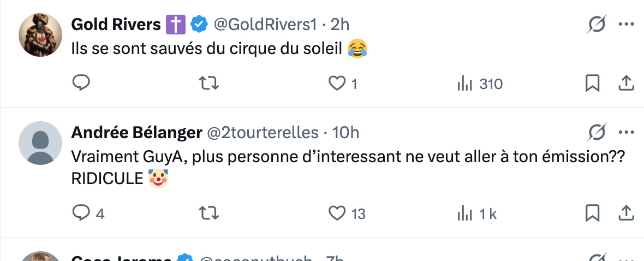644x261 pixels.
Task: Click Andrée Bélanger's default avatar
Action: (40, 143)
